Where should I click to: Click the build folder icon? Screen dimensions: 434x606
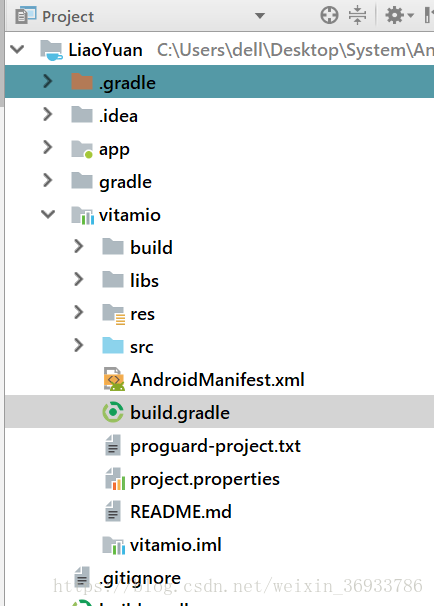click(113, 246)
